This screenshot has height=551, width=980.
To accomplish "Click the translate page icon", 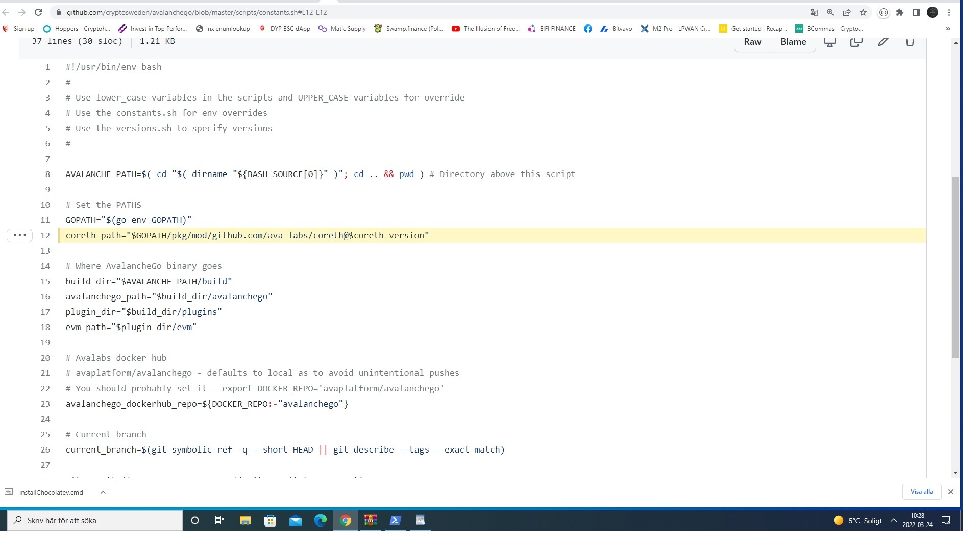I will coord(814,12).
